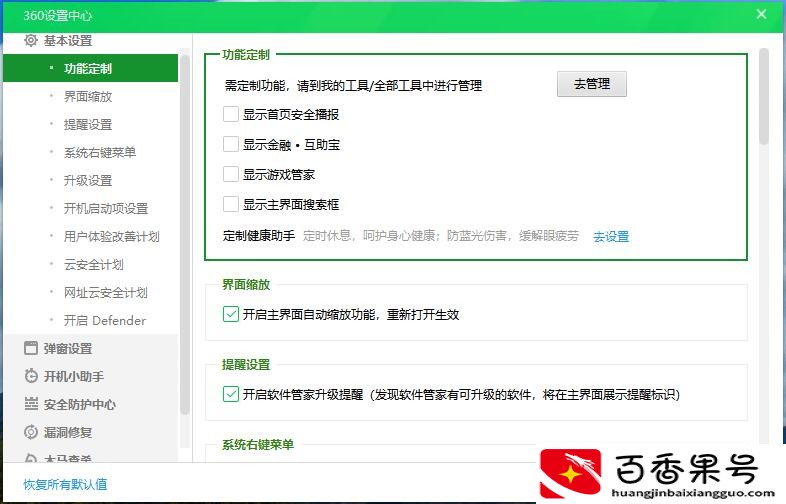Open the 去设置 link for 健康助手

coord(611,236)
